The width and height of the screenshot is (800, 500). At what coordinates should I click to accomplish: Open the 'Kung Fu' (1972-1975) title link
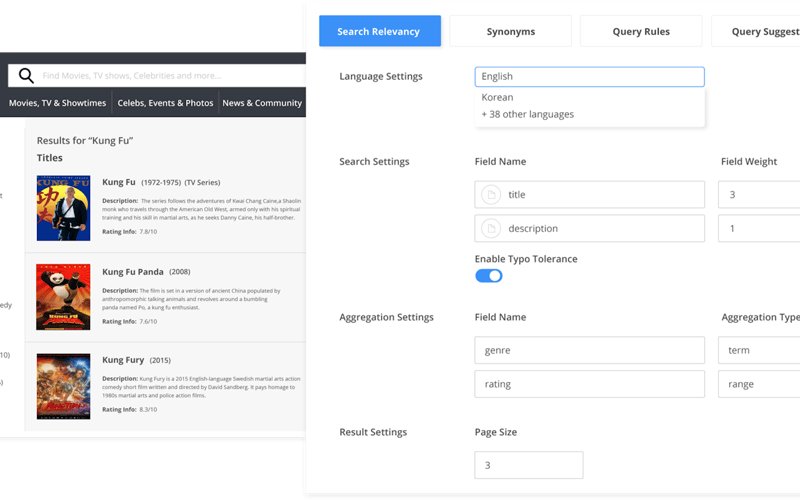pyautogui.click(x=119, y=182)
